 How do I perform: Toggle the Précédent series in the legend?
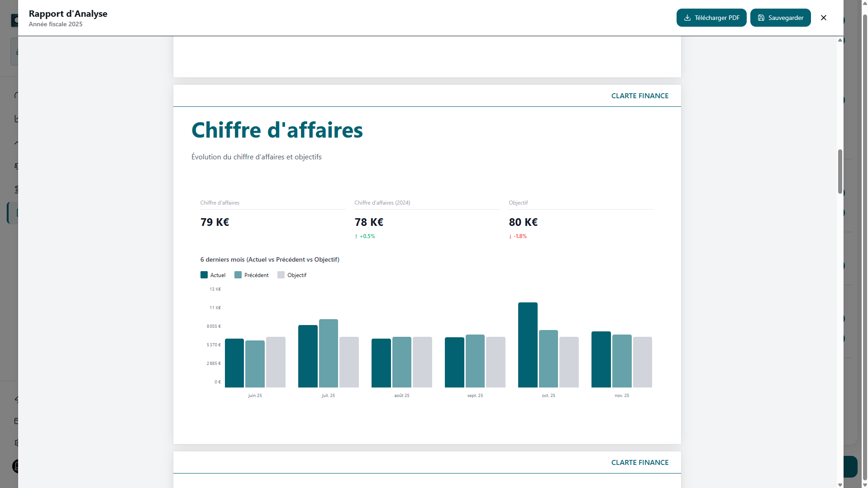[252, 275]
